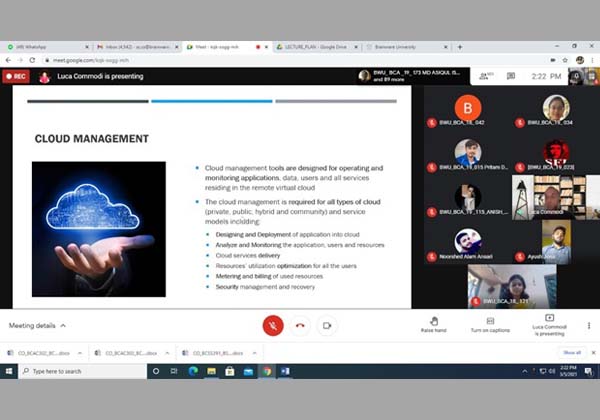The image size is (600, 420).
Task: Click Show all downloads
Action: pyautogui.click(x=571, y=352)
